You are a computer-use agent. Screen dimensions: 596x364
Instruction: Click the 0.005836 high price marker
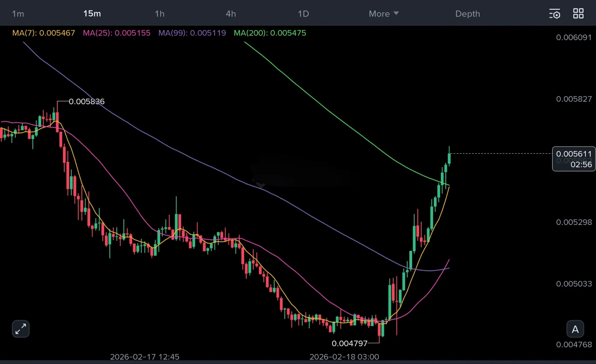pyautogui.click(x=87, y=101)
